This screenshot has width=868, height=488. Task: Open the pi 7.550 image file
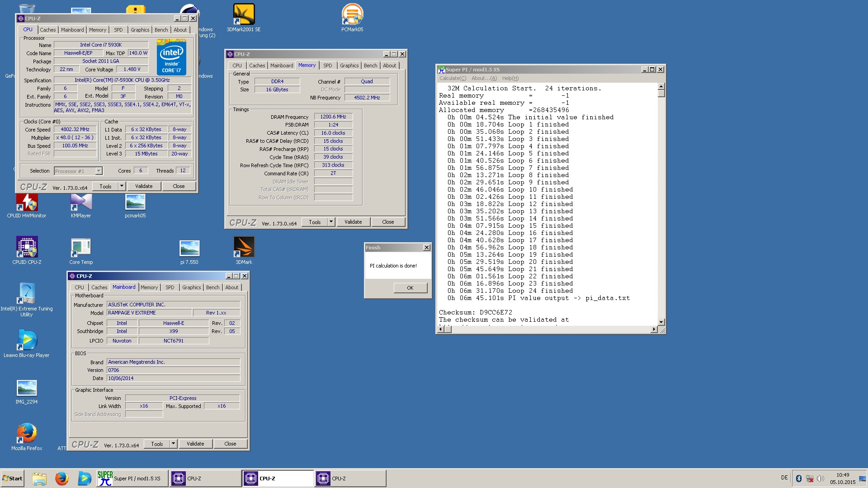click(189, 252)
